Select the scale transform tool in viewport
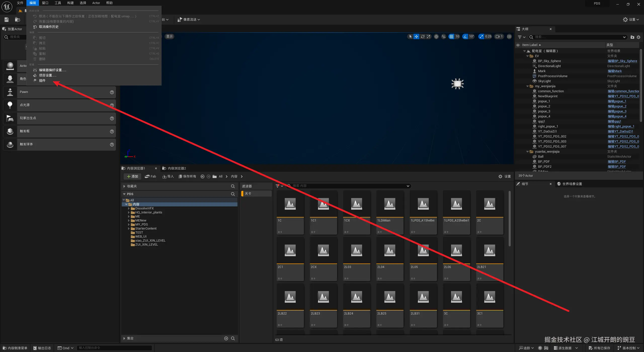Image resolution: width=644 pixels, height=352 pixels. coord(429,37)
